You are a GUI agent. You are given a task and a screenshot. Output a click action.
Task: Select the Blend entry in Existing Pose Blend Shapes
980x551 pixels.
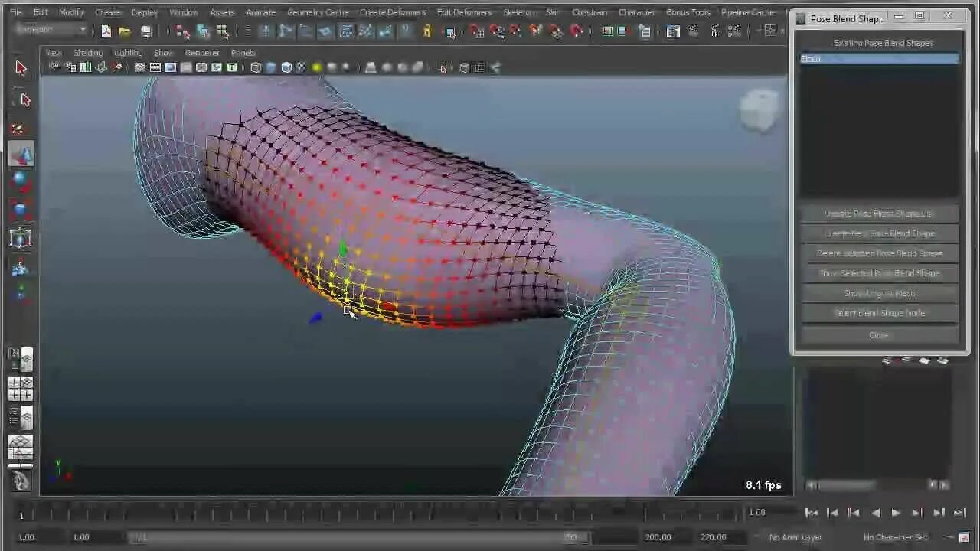pyautogui.click(x=878, y=58)
